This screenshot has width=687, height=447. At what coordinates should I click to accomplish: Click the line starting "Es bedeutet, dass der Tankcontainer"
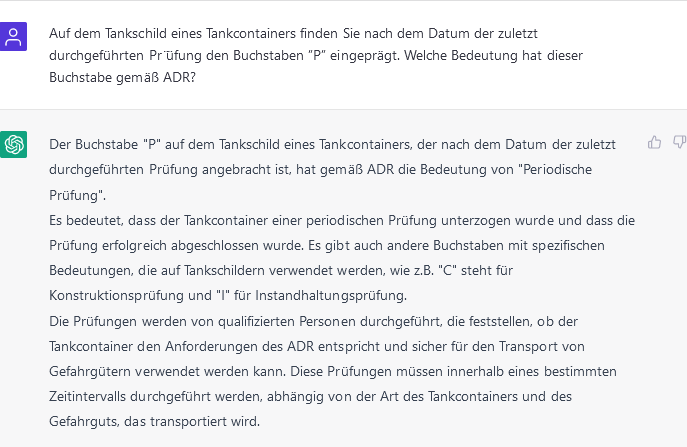pos(341,220)
